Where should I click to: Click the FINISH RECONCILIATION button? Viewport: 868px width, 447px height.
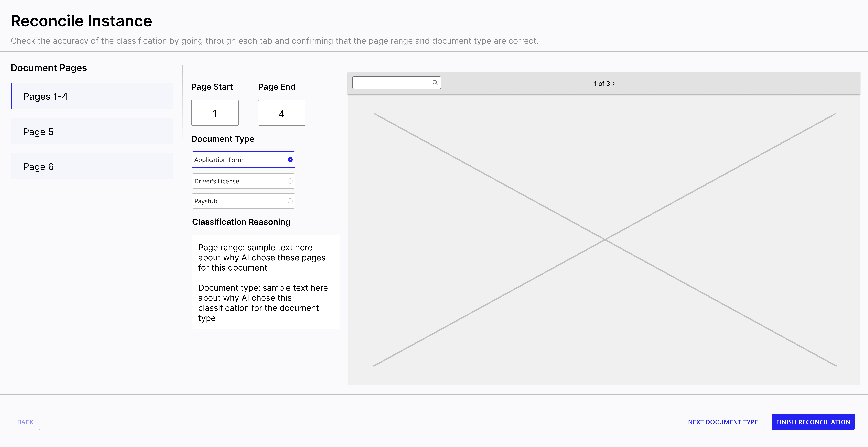(x=813, y=422)
